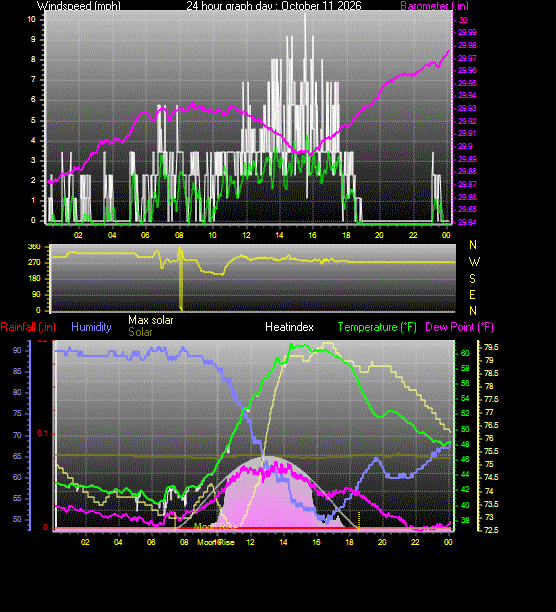The height and width of the screenshot is (612, 556).
Task: Click the 65 humidity scale value
Action: [17, 456]
